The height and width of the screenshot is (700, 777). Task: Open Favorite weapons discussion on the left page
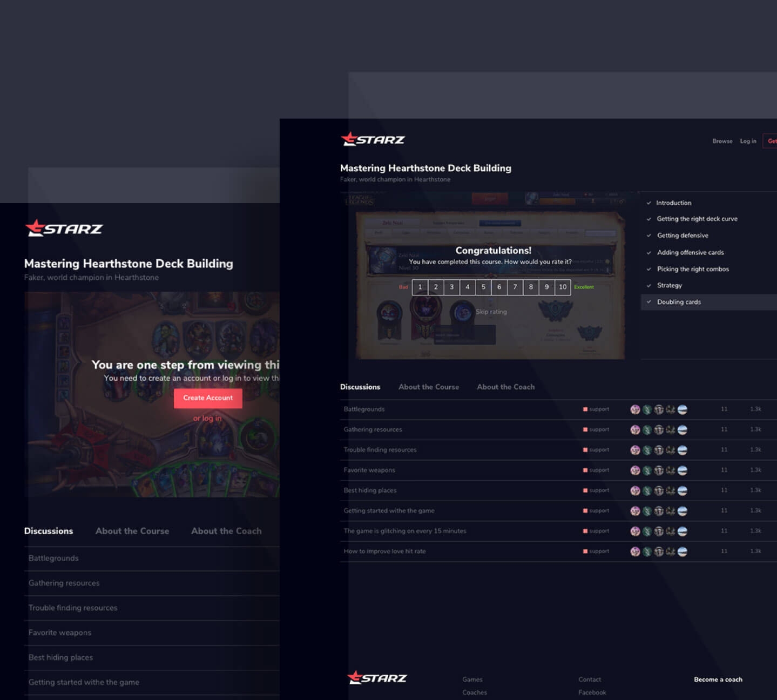(x=60, y=633)
